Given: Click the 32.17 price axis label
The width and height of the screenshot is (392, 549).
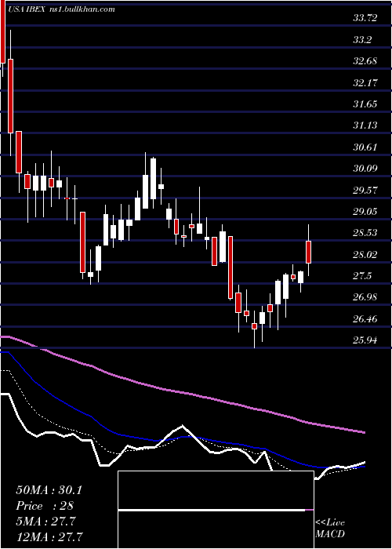Looking at the screenshot, I should click(365, 82).
